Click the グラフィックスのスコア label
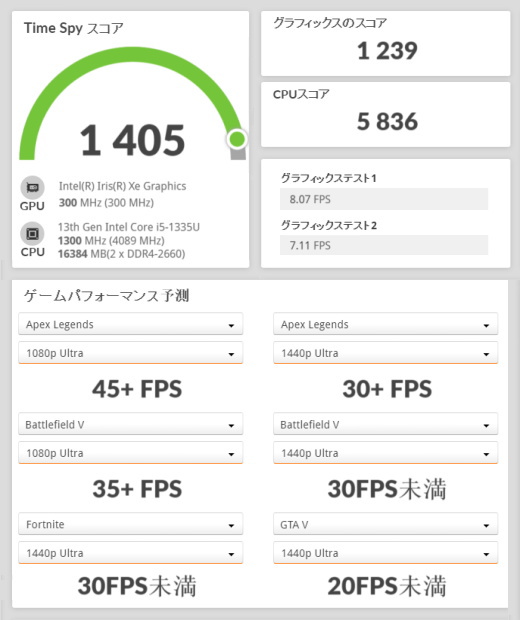The image size is (520, 620). point(330,23)
